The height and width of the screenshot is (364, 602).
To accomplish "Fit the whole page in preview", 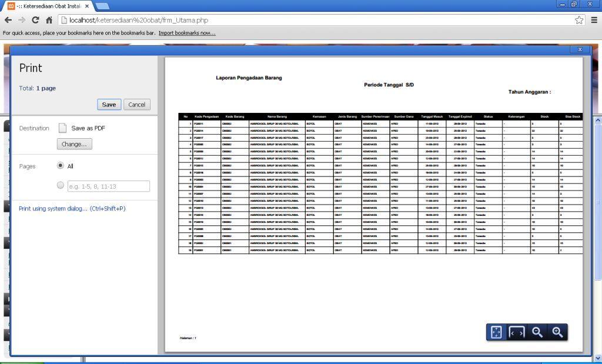I will [496, 332].
